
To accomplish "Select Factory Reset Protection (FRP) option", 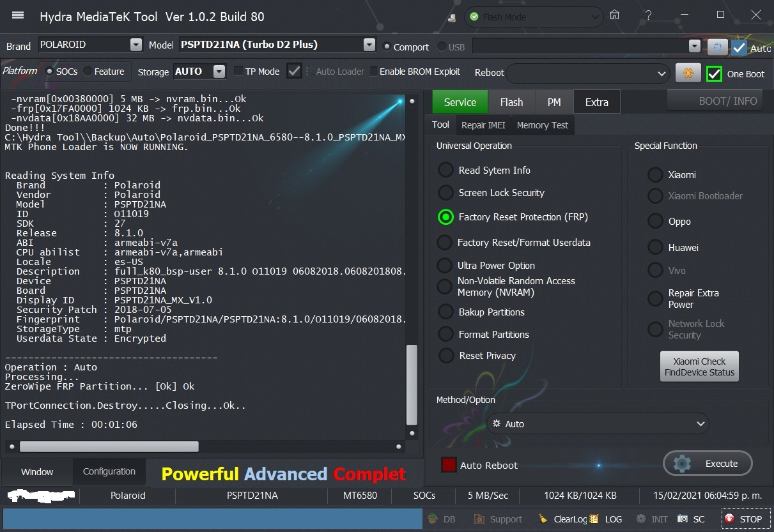I will pyautogui.click(x=445, y=217).
